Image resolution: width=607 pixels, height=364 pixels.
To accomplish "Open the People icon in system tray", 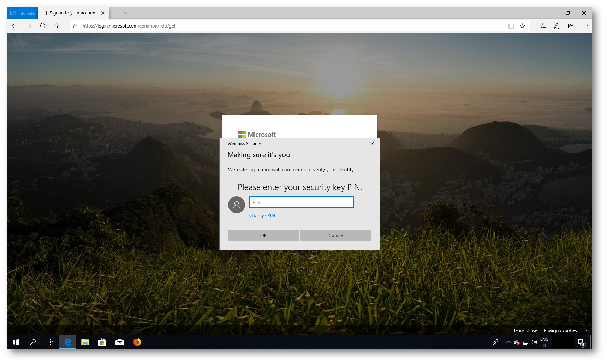I will click(x=496, y=342).
